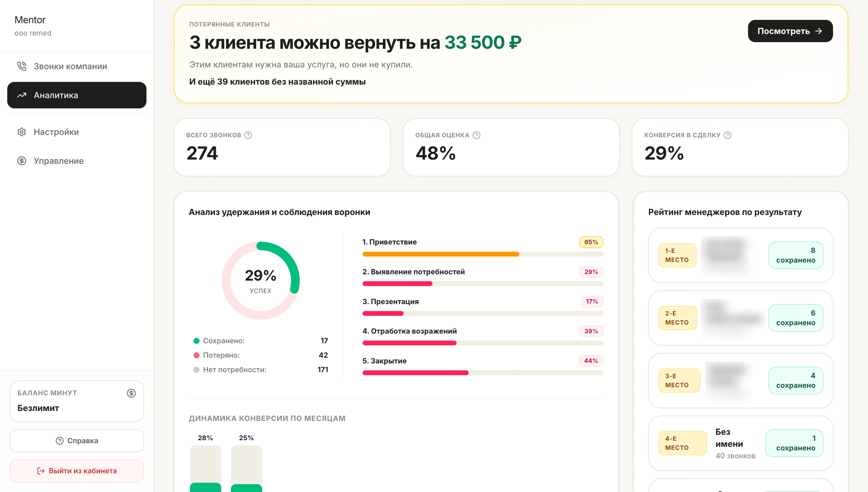The image size is (868, 492).
Task: Select the 1-е место manager card
Action: tap(741, 255)
